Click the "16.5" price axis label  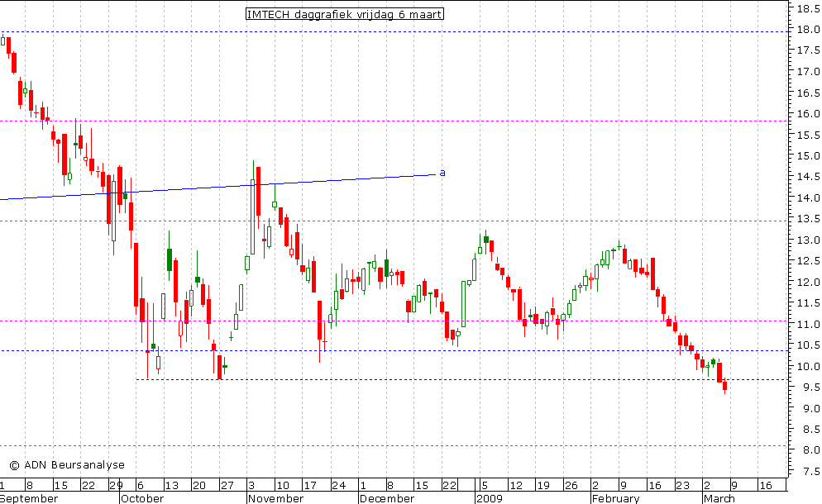809,93
